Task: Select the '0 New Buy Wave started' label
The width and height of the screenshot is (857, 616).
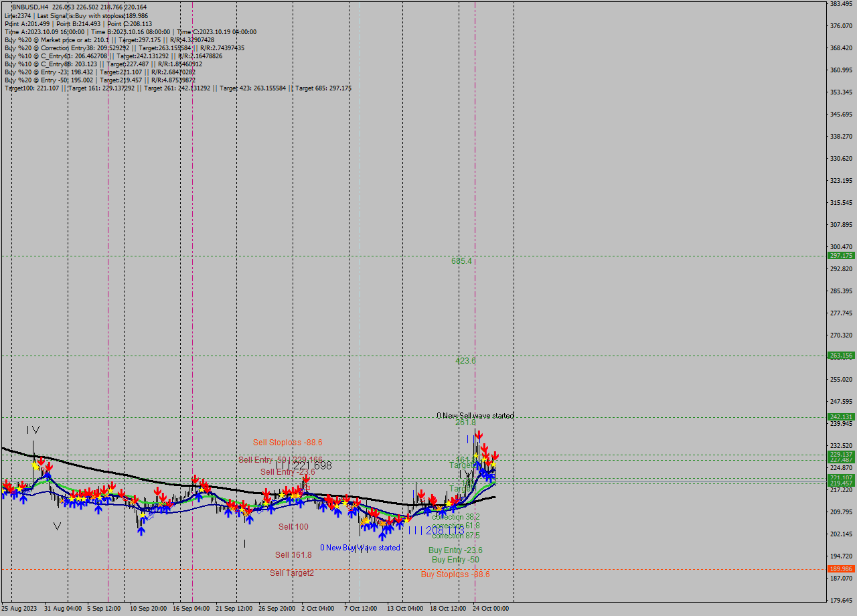Action: (362, 547)
